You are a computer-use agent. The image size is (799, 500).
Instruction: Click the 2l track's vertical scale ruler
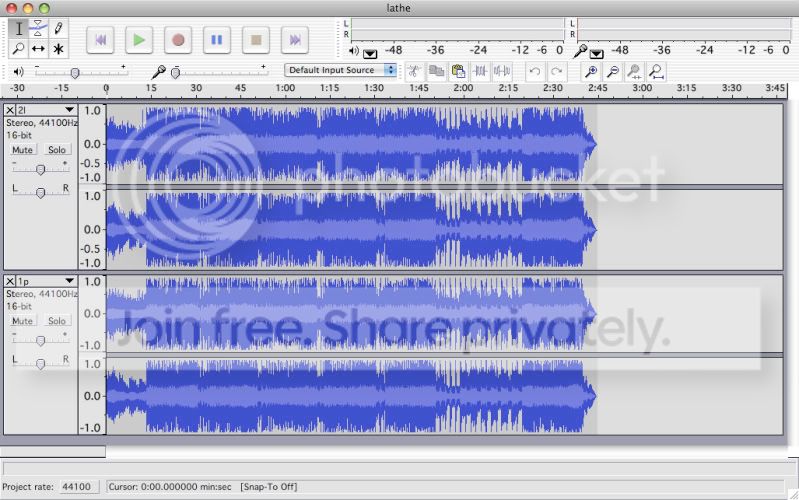tap(92, 187)
